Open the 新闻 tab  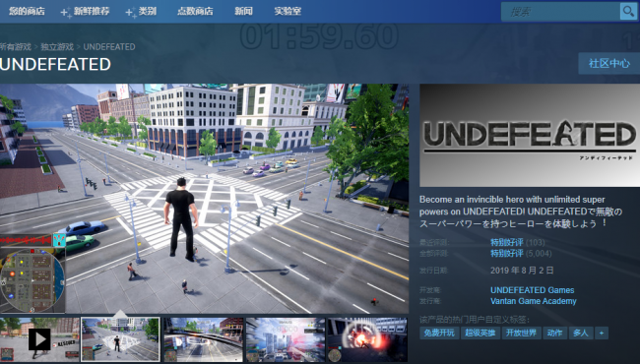(x=243, y=12)
